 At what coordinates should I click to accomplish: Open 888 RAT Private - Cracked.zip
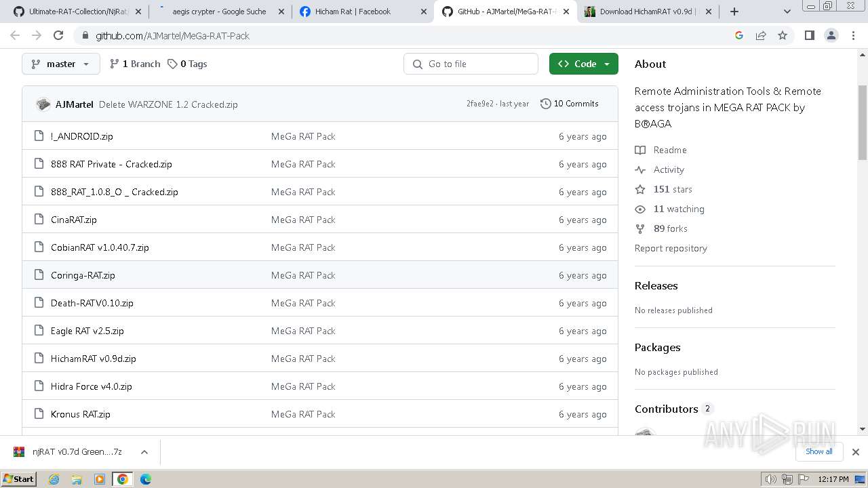point(111,164)
